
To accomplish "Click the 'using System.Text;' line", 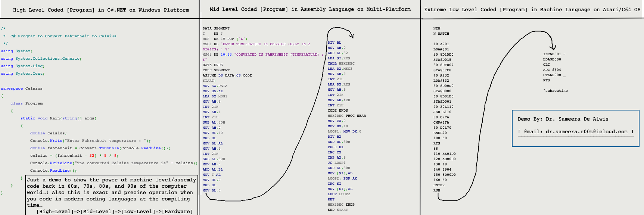I will (23, 74).
